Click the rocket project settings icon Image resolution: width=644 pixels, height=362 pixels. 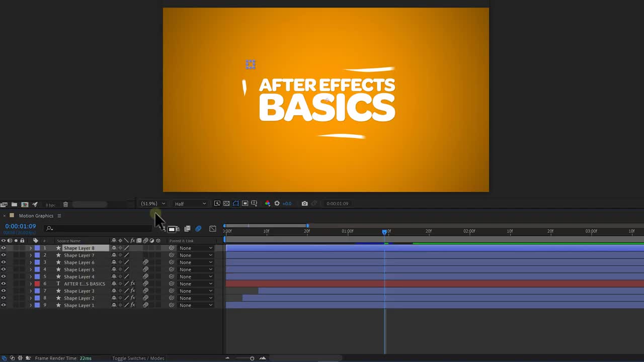coord(35,205)
